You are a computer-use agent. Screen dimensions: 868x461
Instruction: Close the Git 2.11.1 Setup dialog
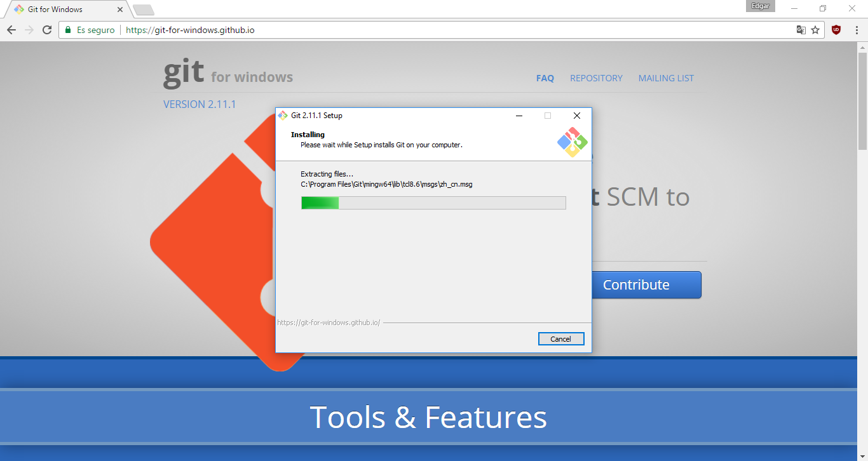[x=576, y=116]
